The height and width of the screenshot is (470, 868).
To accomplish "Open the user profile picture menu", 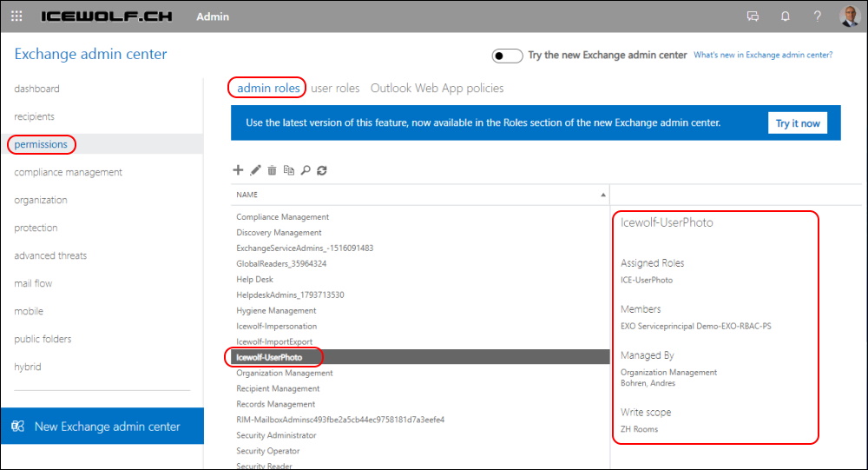I will (850, 17).
